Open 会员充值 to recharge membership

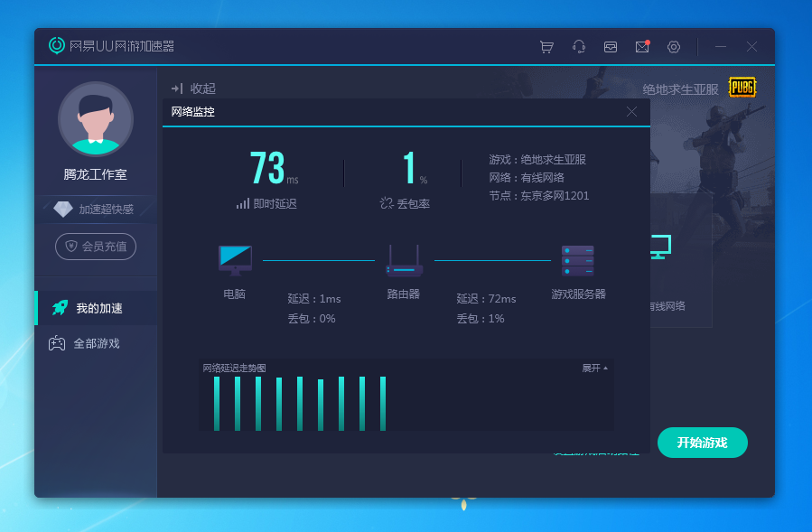coord(97,246)
